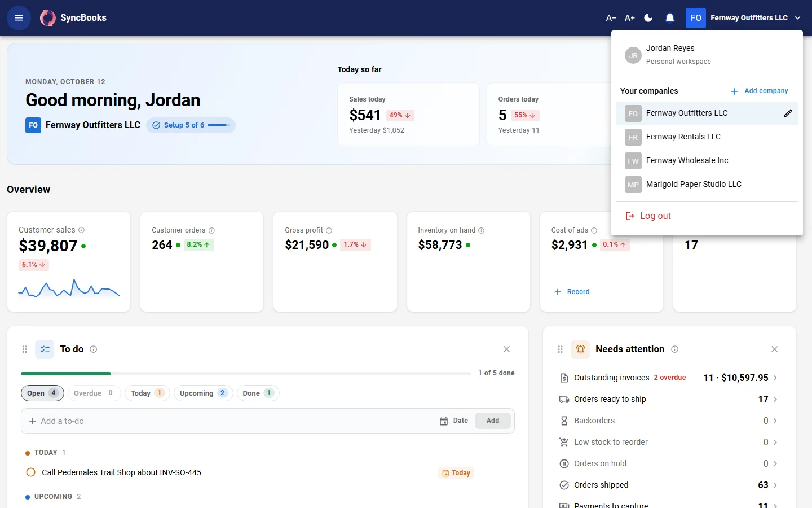Screen dimensions: 812x508
Task: Click Orders ready to ship truck icon
Action: click(564, 400)
